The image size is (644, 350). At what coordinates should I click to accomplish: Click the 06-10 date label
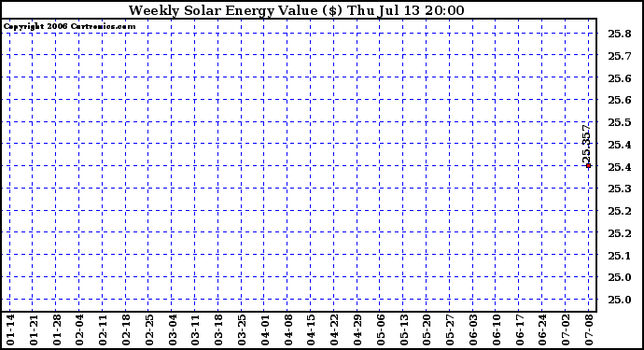[x=497, y=329]
